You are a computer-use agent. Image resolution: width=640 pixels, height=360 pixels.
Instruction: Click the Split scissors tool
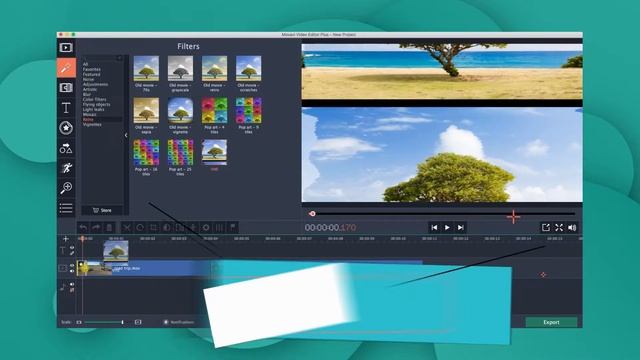click(x=127, y=227)
